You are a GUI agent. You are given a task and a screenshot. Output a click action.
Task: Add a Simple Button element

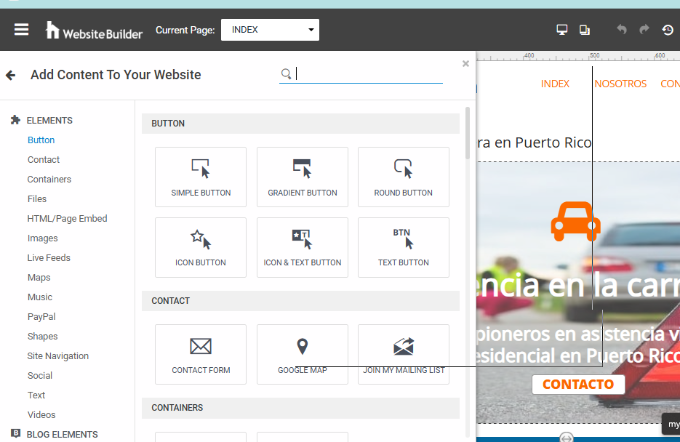[201, 177]
